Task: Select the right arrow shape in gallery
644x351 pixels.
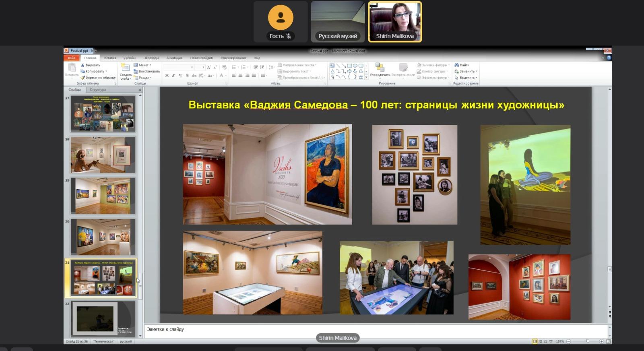Action: (x=349, y=71)
